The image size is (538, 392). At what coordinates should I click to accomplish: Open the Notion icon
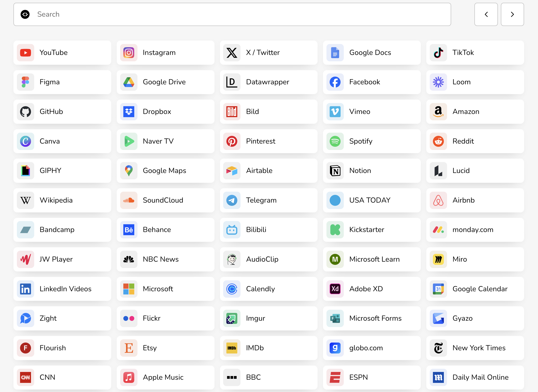point(335,171)
